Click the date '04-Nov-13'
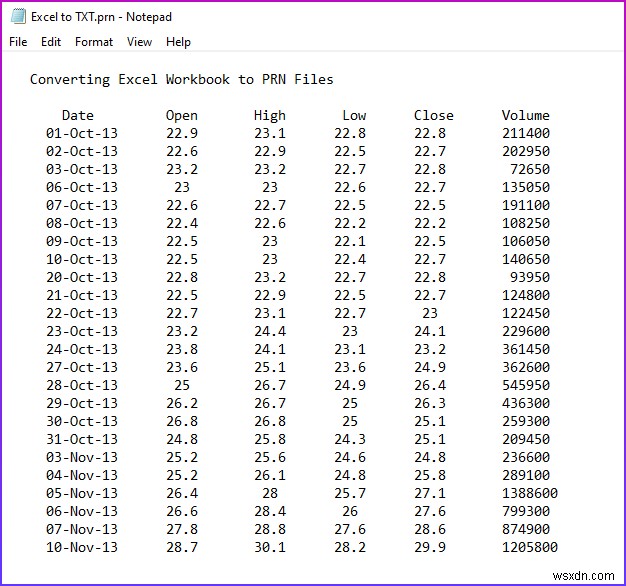Image resolution: width=626 pixels, height=586 pixels. pyautogui.click(x=82, y=475)
